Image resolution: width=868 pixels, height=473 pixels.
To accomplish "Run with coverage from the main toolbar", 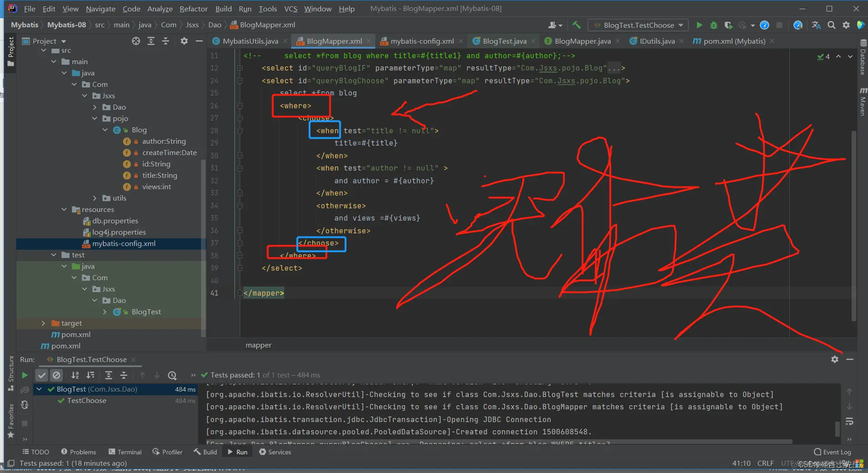I will (x=728, y=25).
